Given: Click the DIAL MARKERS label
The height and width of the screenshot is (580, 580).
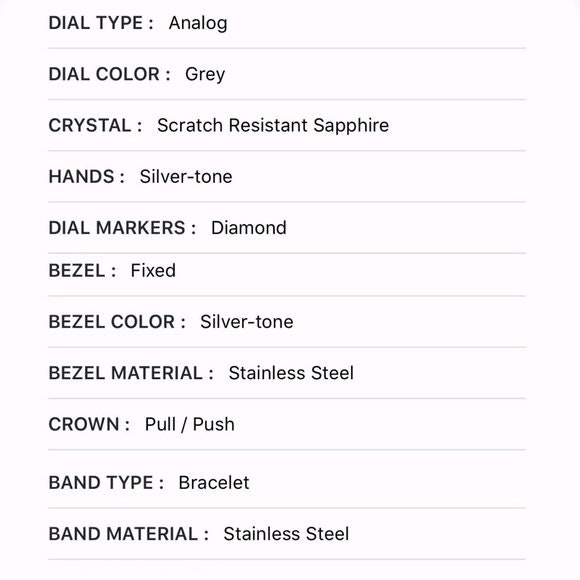Looking at the screenshot, I should (122, 227).
